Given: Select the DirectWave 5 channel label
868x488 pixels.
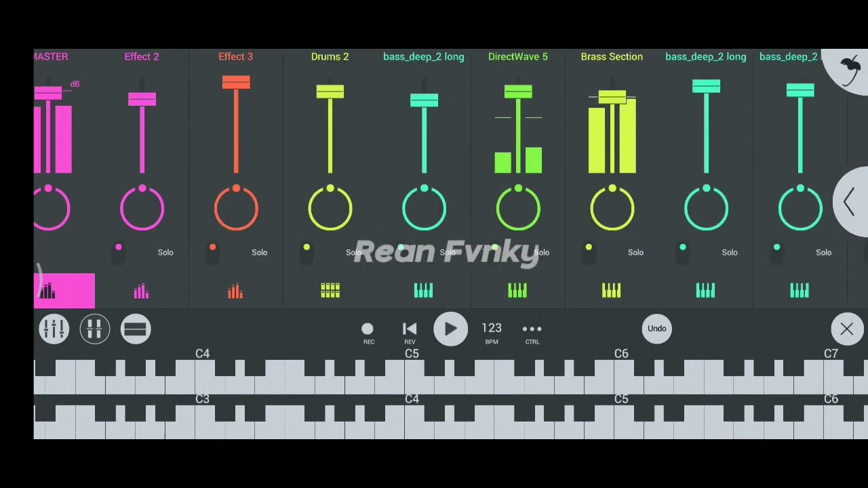Looking at the screenshot, I should click(x=518, y=56).
